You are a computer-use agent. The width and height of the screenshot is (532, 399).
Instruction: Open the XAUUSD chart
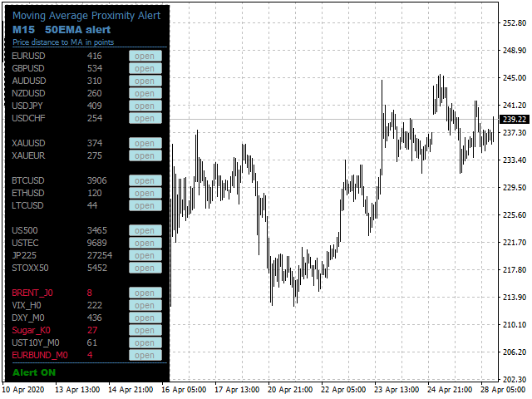click(x=145, y=143)
